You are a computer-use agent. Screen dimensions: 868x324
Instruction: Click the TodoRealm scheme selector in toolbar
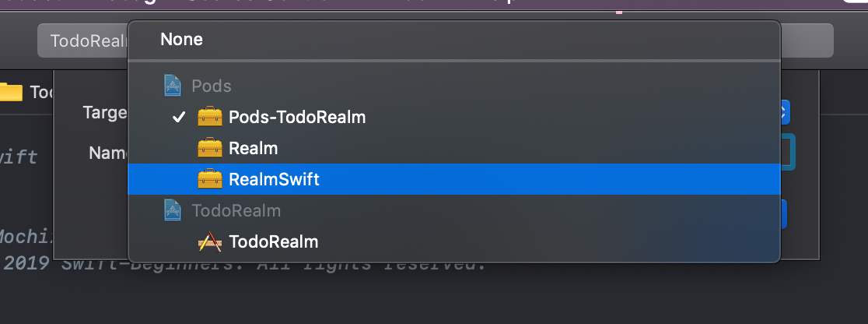pos(83,40)
